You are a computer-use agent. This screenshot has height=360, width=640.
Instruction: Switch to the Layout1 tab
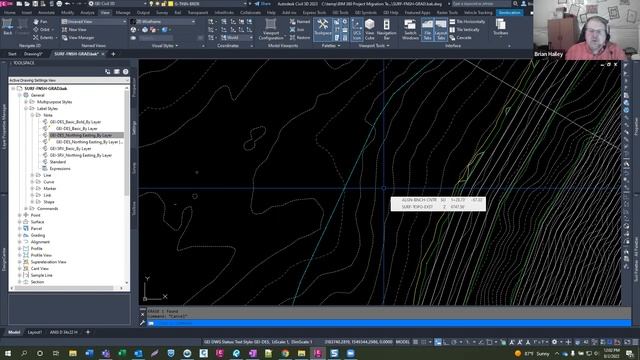(x=35, y=332)
